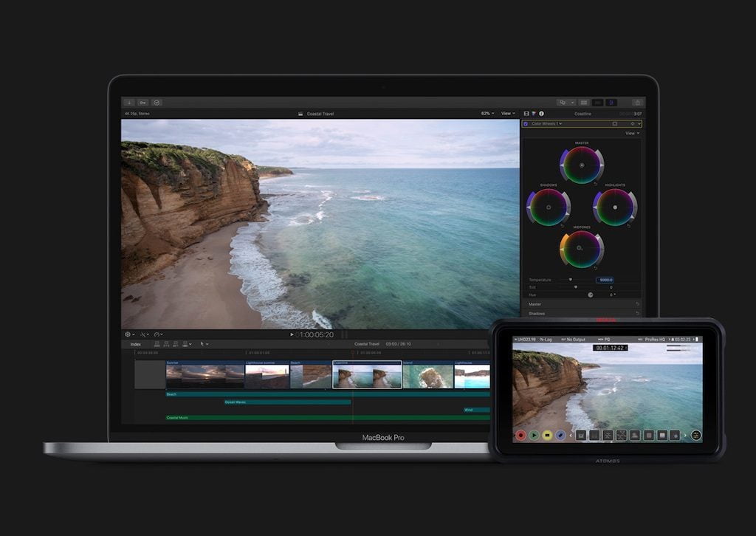
Task: Open the 62% viewer zoom dropdown
Action: pos(487,114)
